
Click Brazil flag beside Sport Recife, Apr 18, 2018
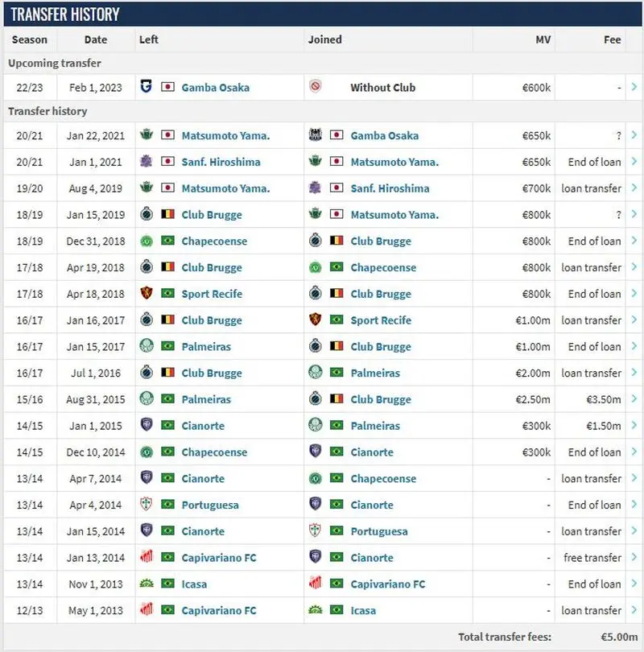click(x=167, y=293)
